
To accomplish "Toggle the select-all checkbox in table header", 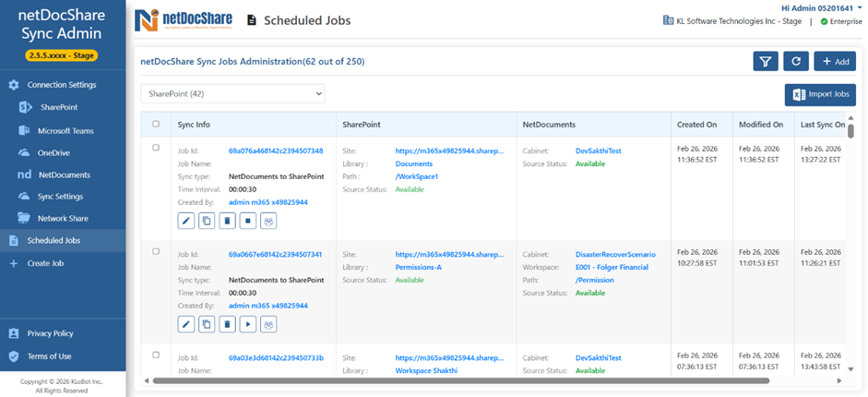I will tap(156, 124).
